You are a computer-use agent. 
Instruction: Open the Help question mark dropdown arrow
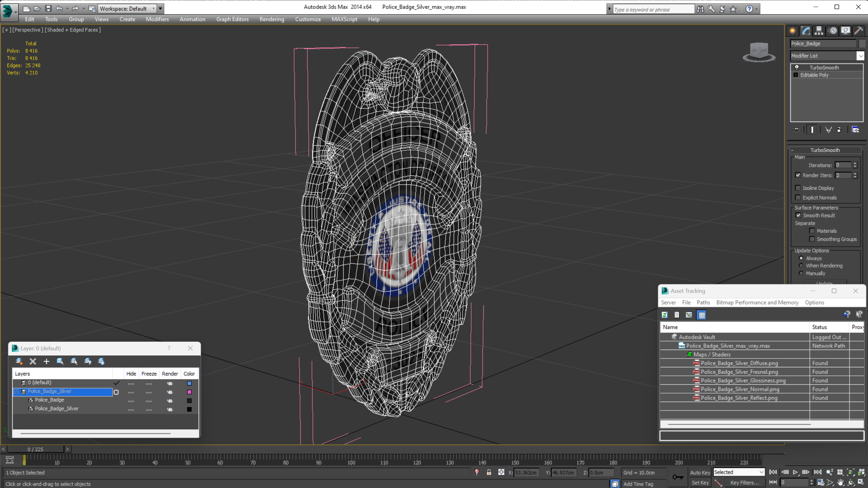pos(757,9)
